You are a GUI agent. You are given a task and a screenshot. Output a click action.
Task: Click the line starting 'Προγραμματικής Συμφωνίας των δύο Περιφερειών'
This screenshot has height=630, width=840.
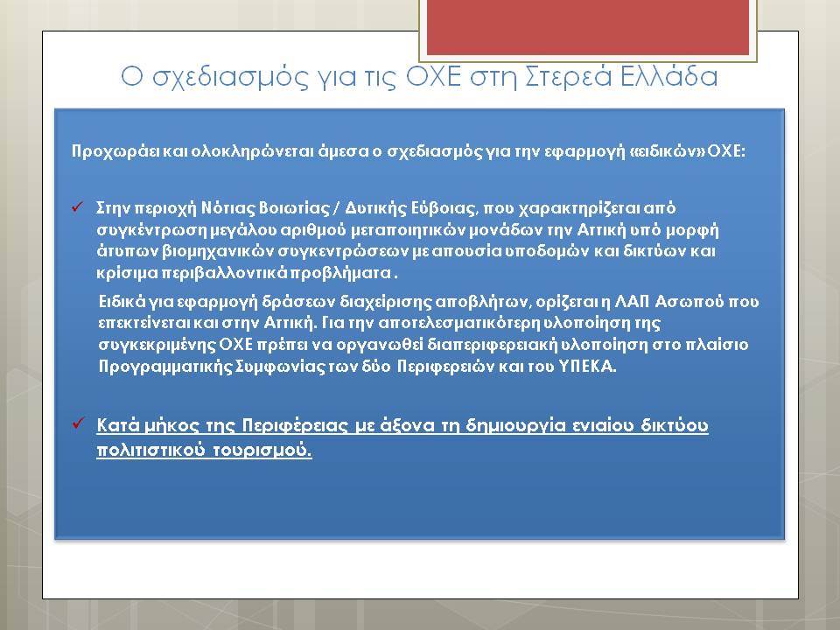click(357, 367)
